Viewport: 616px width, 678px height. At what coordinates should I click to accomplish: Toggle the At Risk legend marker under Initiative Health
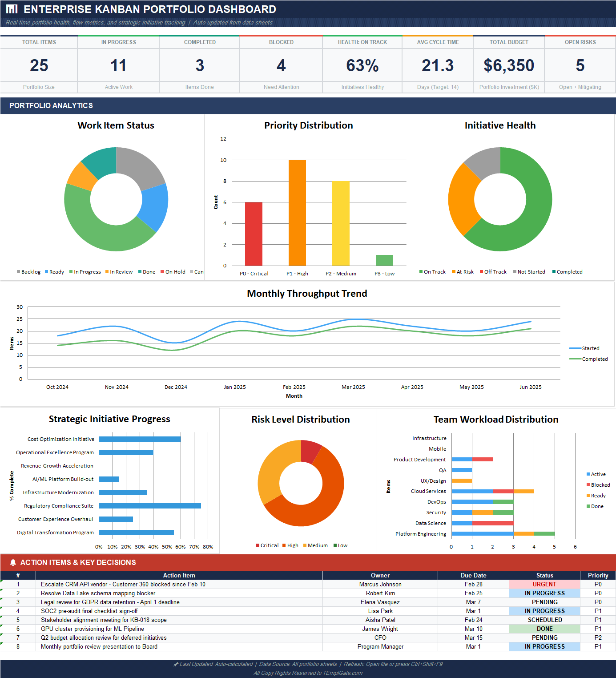point(454,272)
